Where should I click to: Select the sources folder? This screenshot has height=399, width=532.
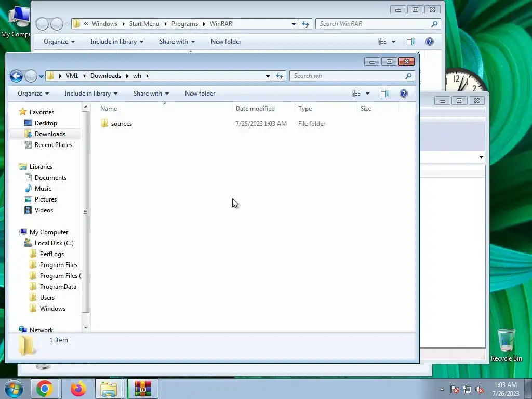tap(121, 124)
